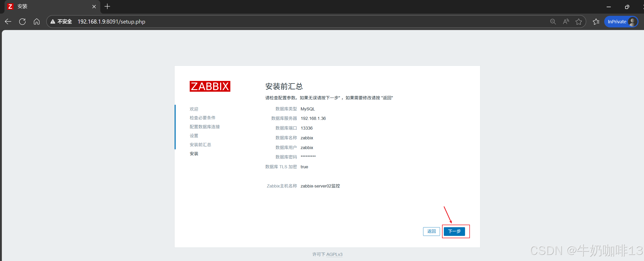This screenshot has height=261, width=644.
Task: Click the 数据库密码 label
Action: [286, 157]
